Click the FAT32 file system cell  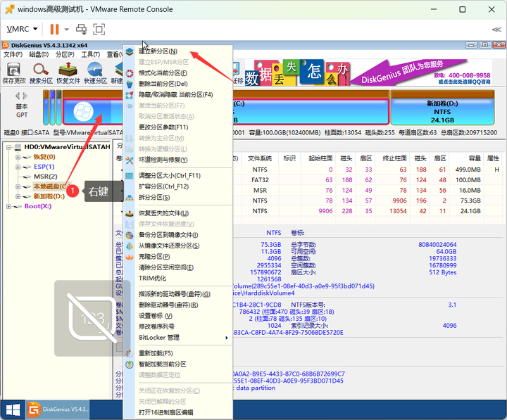tap(260, 180)
